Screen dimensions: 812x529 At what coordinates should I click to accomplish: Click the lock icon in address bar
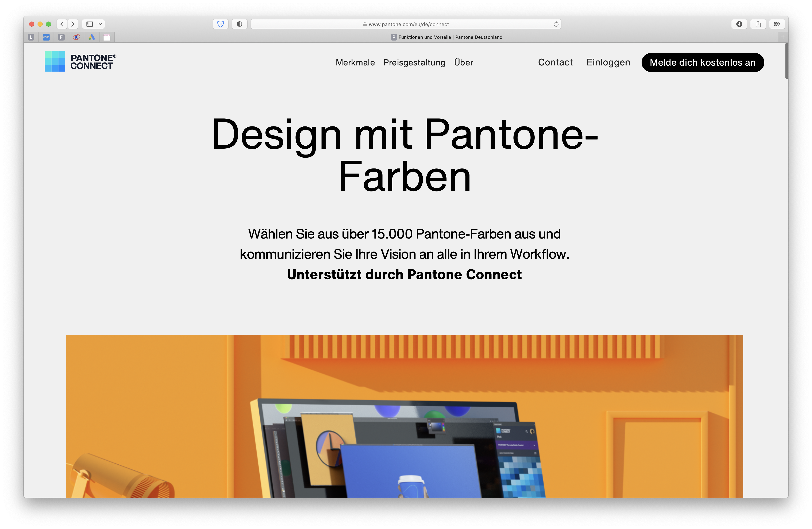[365, 24]
